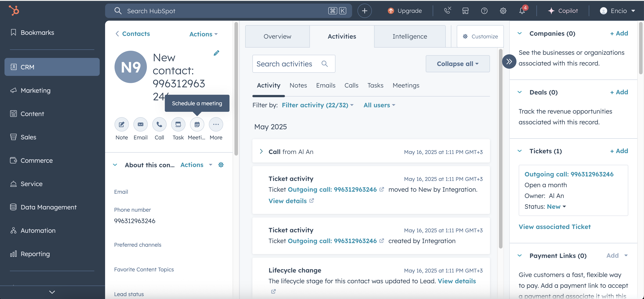This screenshot has height=299, width=644.
Task: Open the Collapse all dropdown
Action: [x=457, y=64]
